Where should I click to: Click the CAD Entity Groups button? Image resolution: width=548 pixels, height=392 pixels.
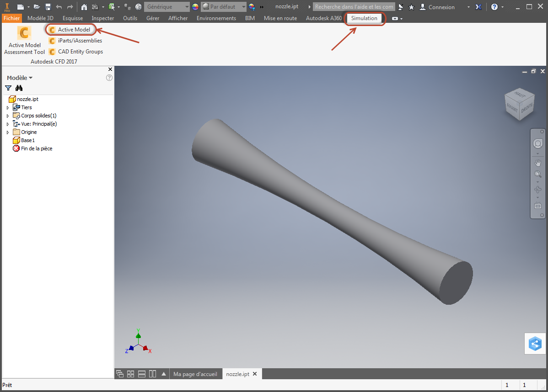76,51
